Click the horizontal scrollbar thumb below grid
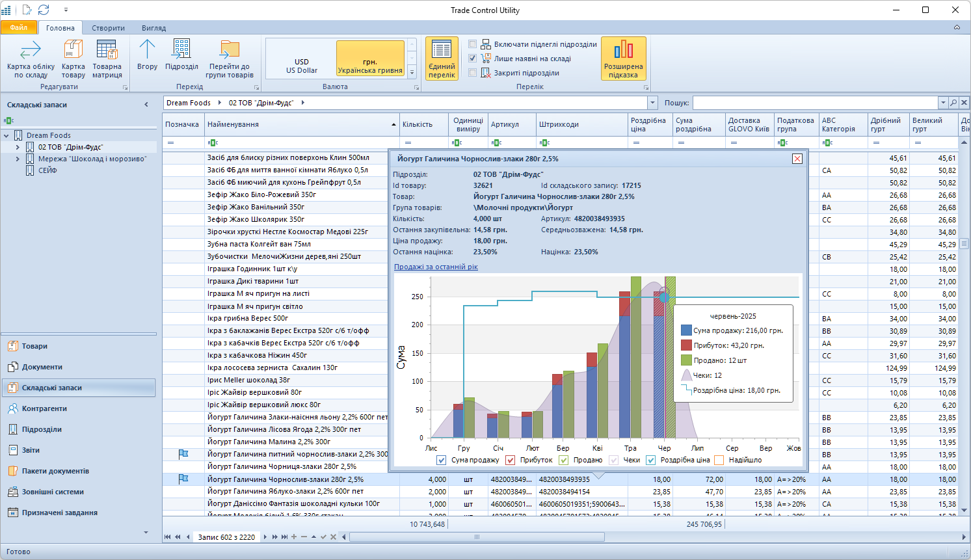The width and height of the screenshot is (971, 560). (477, 537)
